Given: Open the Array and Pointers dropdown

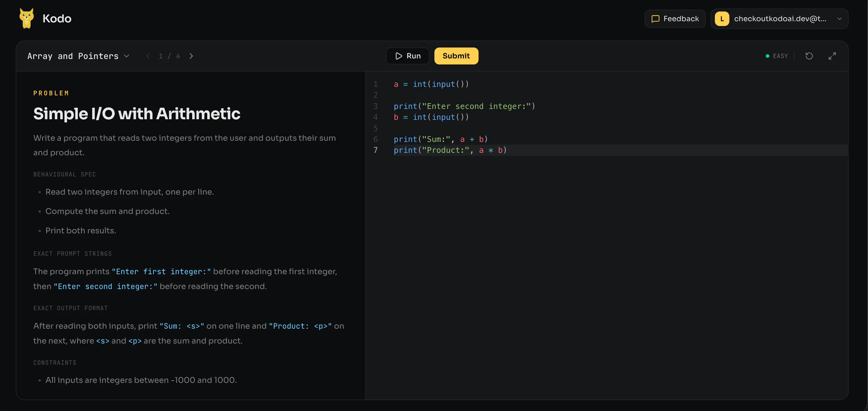Looking at the screenshot, I should tap(78, 56).
